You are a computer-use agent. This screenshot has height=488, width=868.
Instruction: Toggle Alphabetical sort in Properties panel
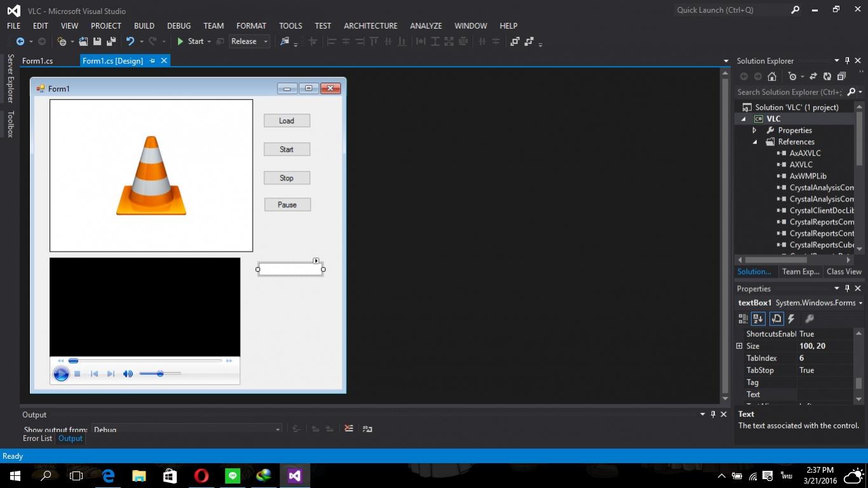tap(758, 319)
